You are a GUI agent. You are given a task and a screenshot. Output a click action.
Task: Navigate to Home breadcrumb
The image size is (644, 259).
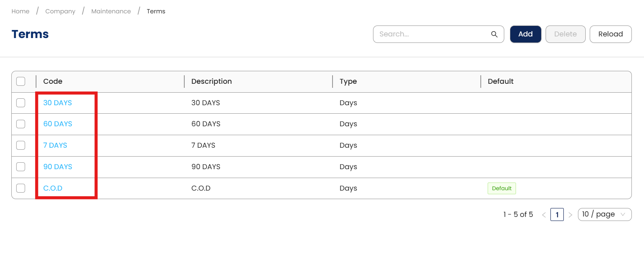click(x=21, y=11)
